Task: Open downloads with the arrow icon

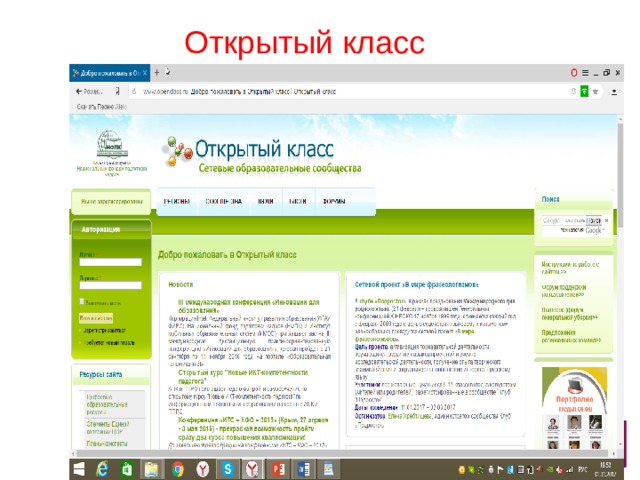Action: pyautogui.click(x=614, y=92)
